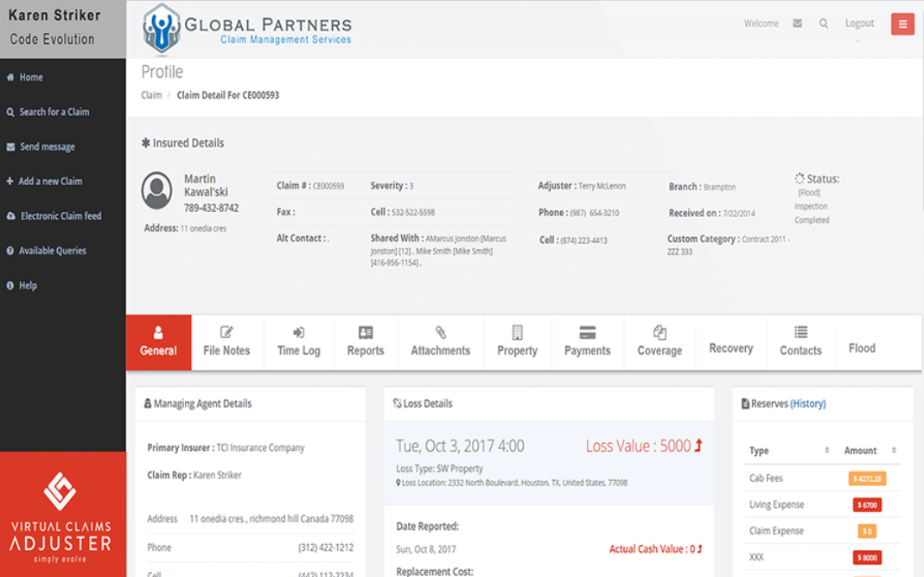This screenshot has width=924, height=577.
Task: Open the red hamburger menu button
Action: 902,24
